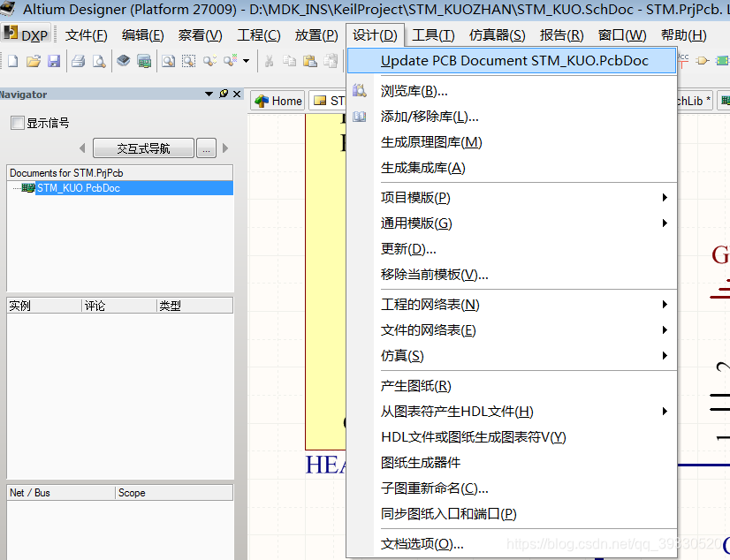Image resolution: width=730 pixels, height=560 pixels.
Task: Click the Print icon in toolbar
Action: (78, 61)
